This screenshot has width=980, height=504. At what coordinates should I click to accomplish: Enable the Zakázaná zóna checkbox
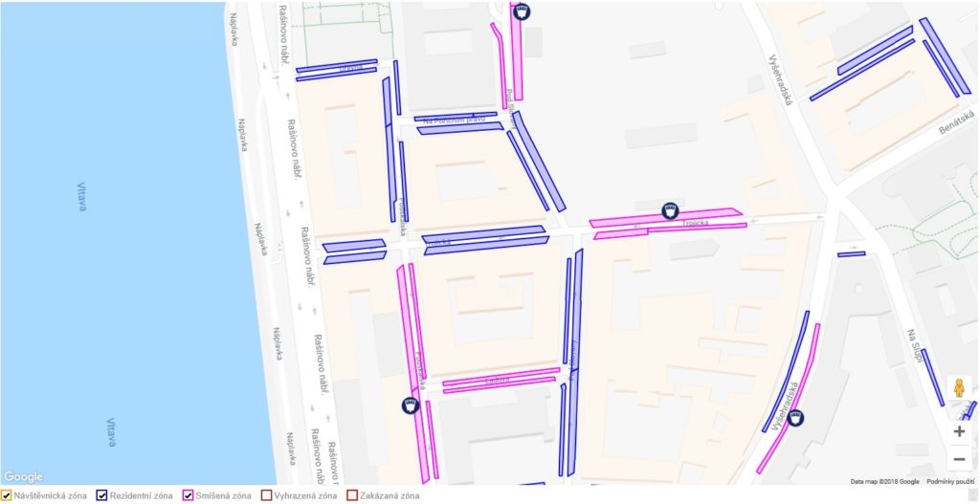(351, 496)
